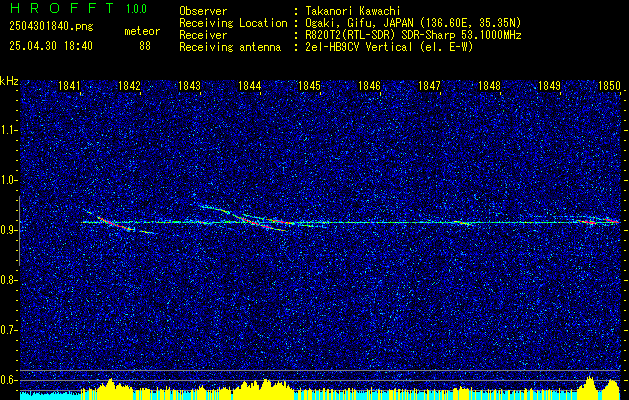Click the version number 1.0.0
The height and width of the screenshot is (400, 629).
[x=136, y=8]
